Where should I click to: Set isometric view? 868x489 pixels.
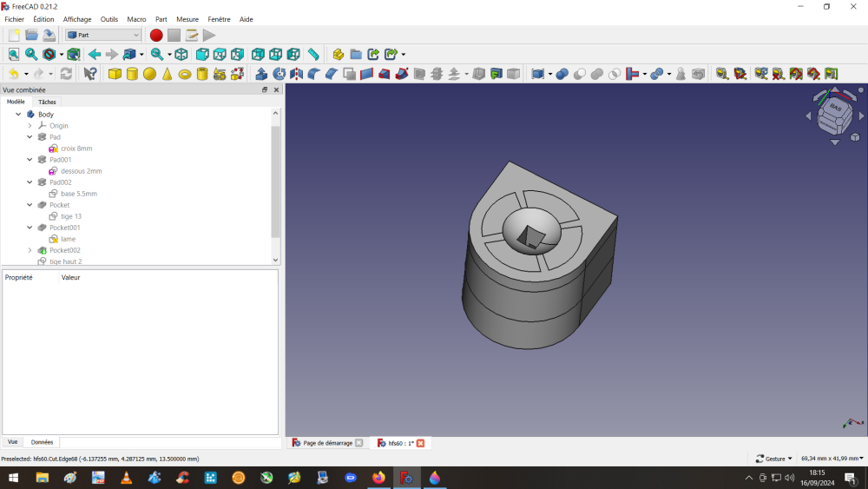click(x=181, y=54)
